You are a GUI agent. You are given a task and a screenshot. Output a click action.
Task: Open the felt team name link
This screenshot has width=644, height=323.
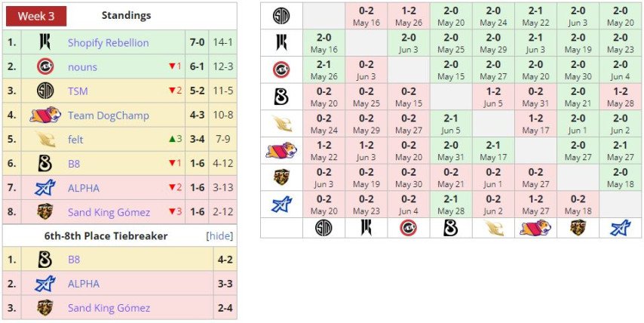(x=75, y=140)
